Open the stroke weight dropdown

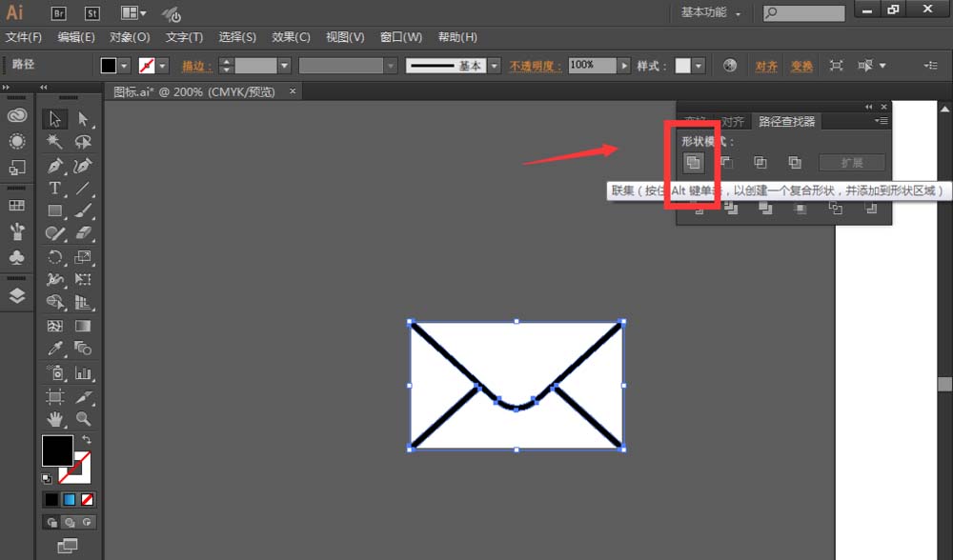coord(284,66)
